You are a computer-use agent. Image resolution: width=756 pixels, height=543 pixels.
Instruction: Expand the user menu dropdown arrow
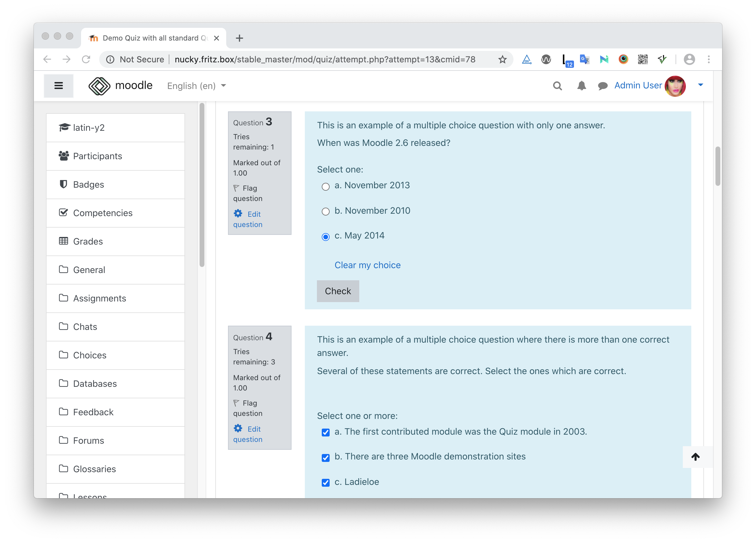700,85
